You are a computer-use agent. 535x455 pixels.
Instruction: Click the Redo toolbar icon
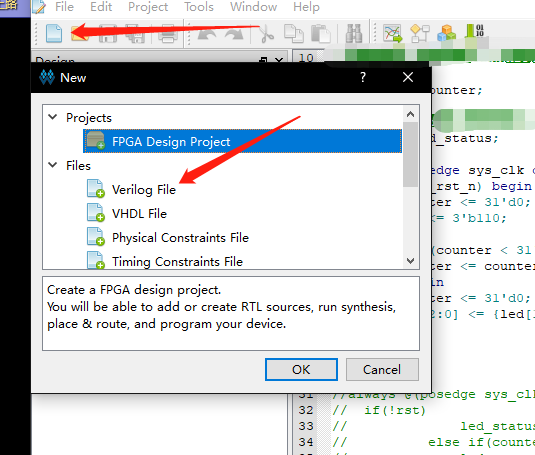tap(234, 34)
